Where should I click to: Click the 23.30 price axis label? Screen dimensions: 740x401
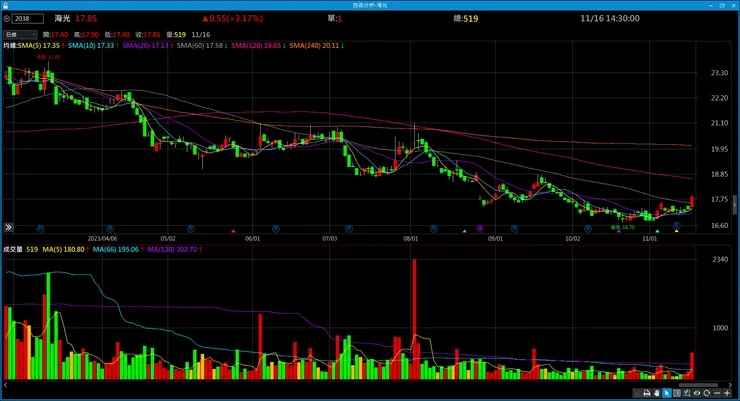(719, 73)
